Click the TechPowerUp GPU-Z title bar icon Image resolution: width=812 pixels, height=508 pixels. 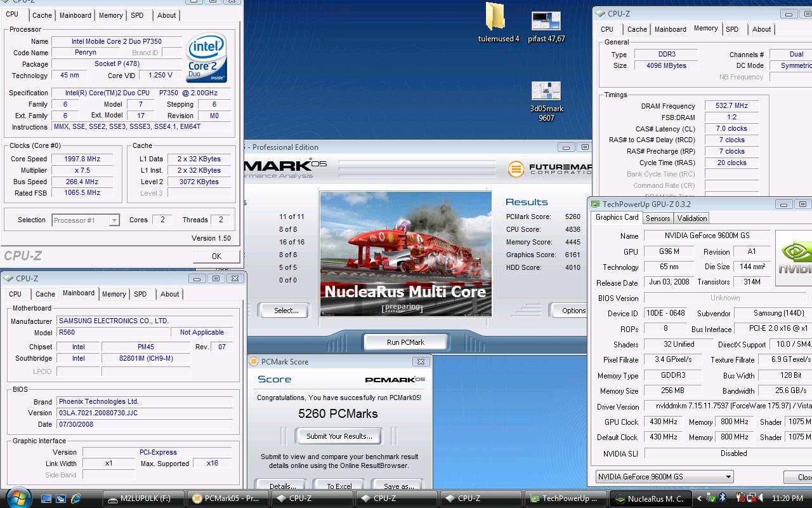coord(595,204)
